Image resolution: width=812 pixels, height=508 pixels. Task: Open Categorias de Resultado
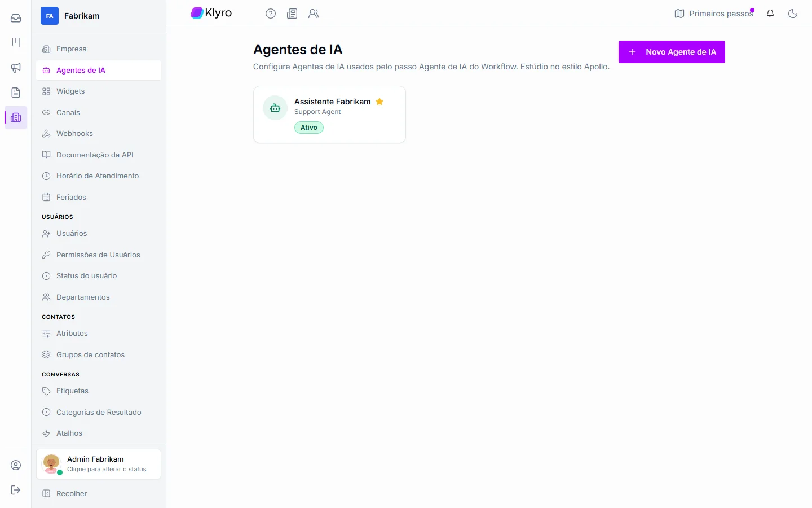click(99, 413)
